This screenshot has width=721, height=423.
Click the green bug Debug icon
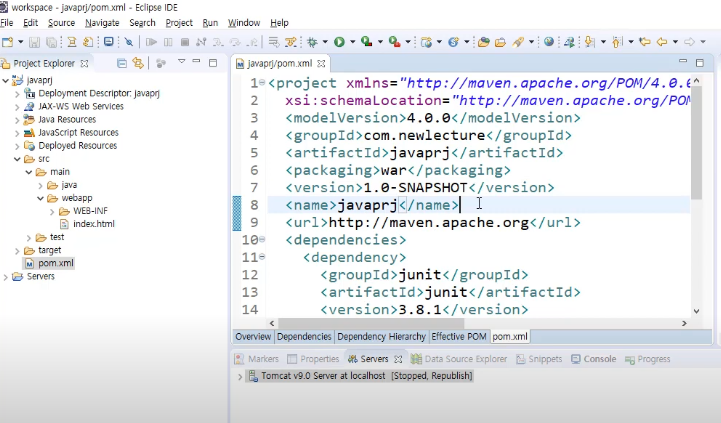point(312,42)
